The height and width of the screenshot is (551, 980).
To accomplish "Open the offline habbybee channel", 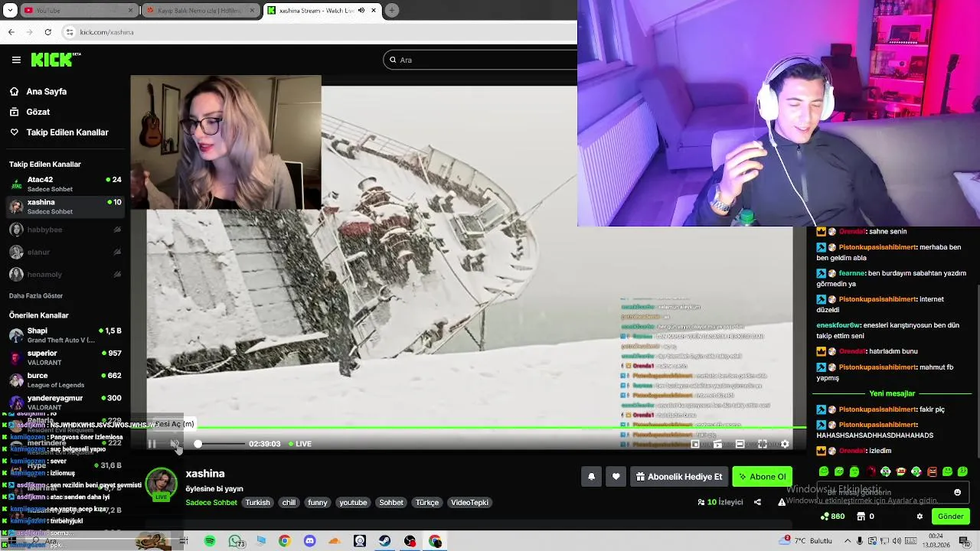I will [65, 230].
